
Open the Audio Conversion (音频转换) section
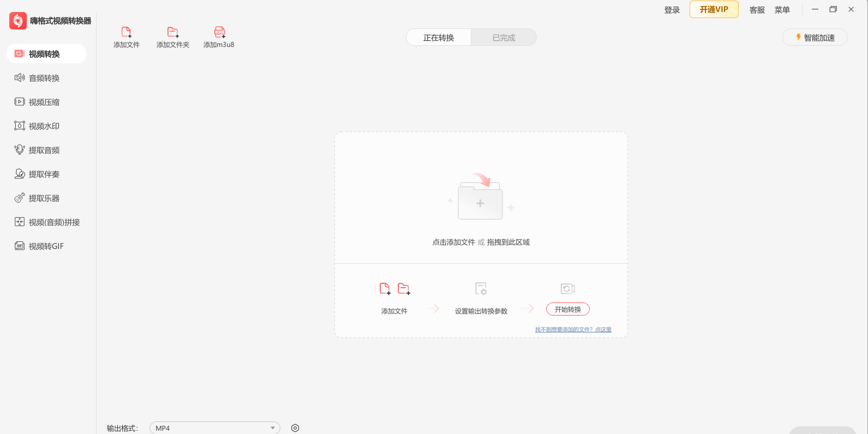pos(44,78)
